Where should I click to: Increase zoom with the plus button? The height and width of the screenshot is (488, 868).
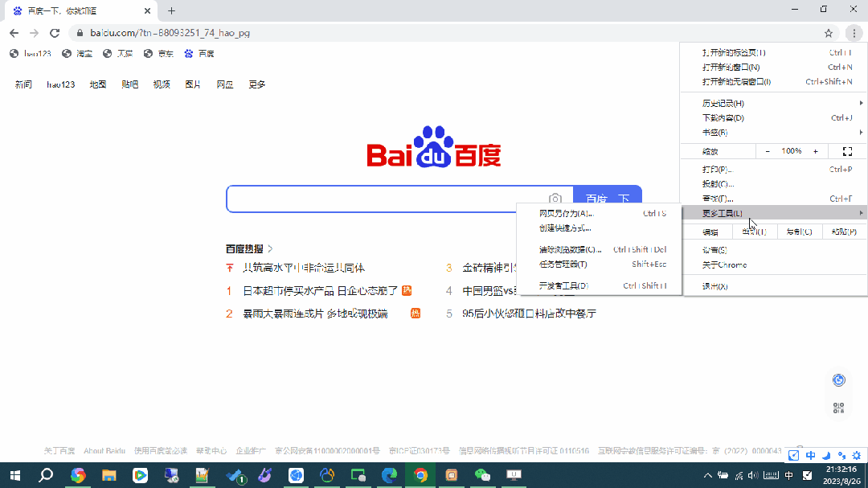(x=816, y=151)
